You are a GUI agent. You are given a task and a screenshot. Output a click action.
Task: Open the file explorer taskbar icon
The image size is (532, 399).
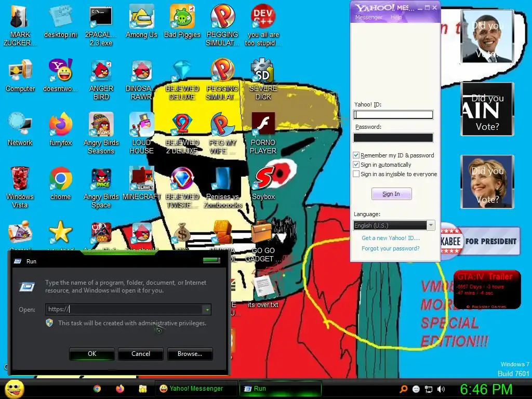(x=142, y=389)
